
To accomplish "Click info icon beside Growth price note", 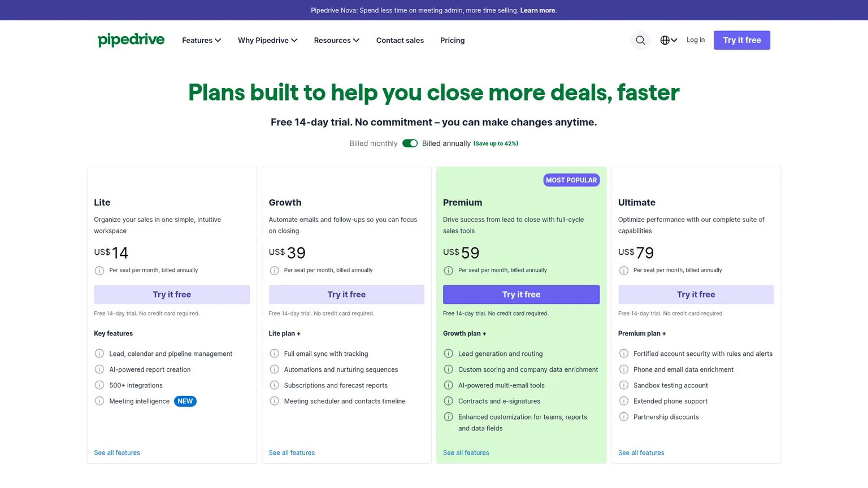I will pyautogui.click(x=274, y=271).
